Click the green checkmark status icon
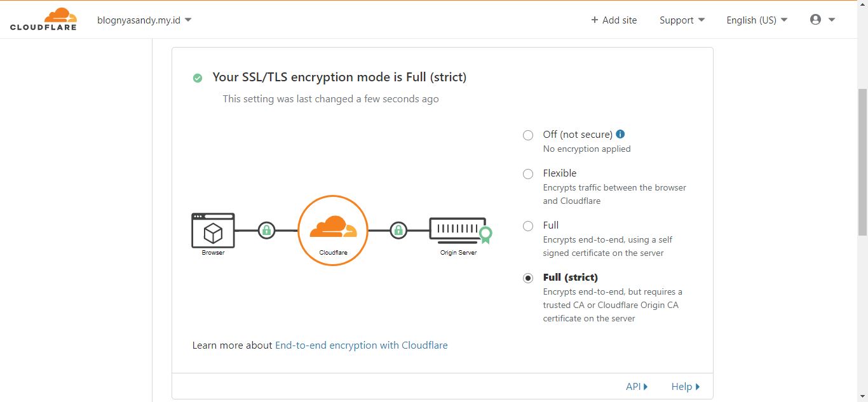 click(x=198, y=77)
